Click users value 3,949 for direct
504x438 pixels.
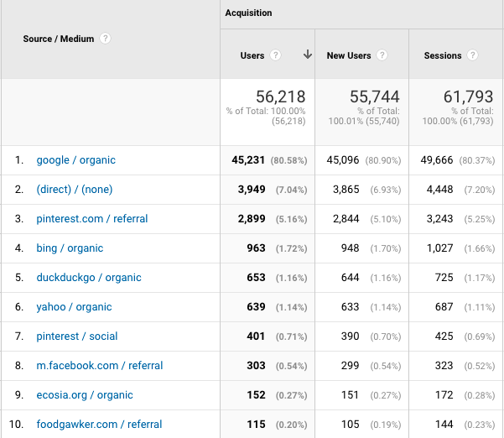click(252, 189)
